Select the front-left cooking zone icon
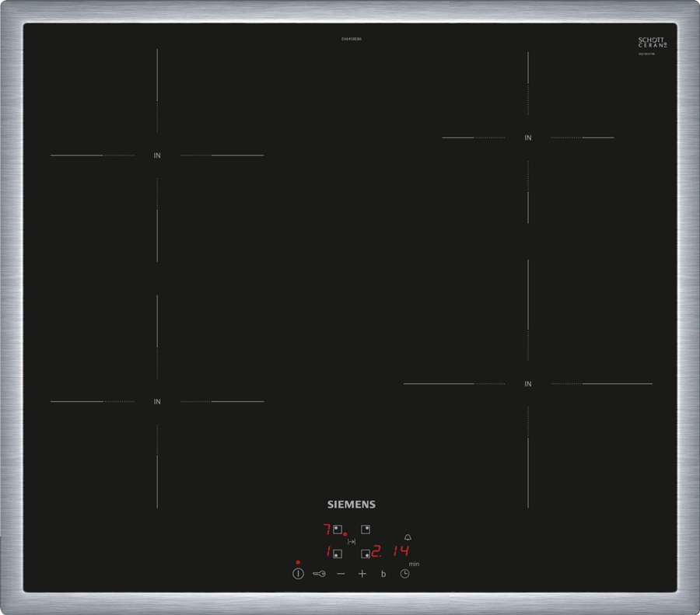 [x=338, y=554]
